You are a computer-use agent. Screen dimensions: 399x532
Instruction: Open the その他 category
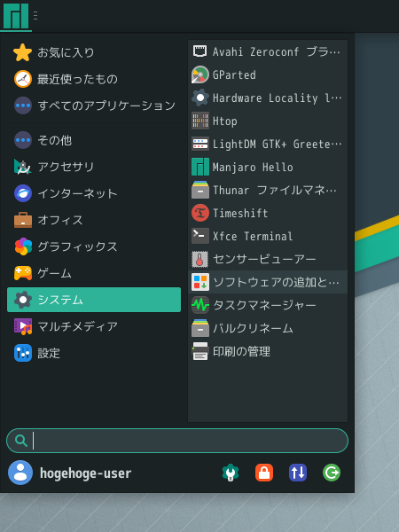pyautogui.click(x=94, y=140)
